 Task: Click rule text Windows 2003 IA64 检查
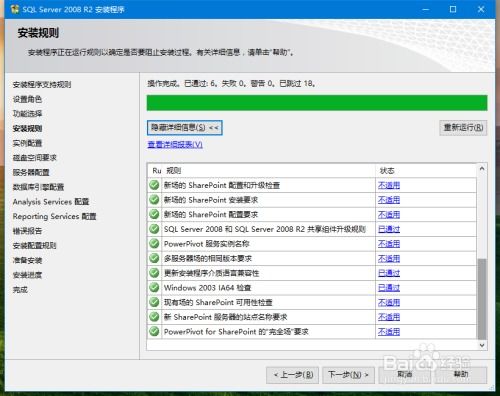tap(207, 288)
